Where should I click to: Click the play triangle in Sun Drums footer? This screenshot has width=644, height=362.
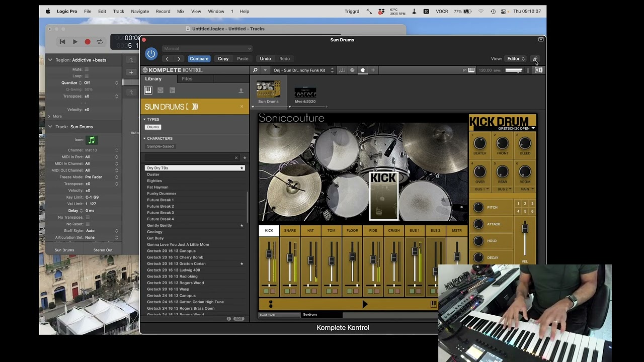(x=365, y=304)
